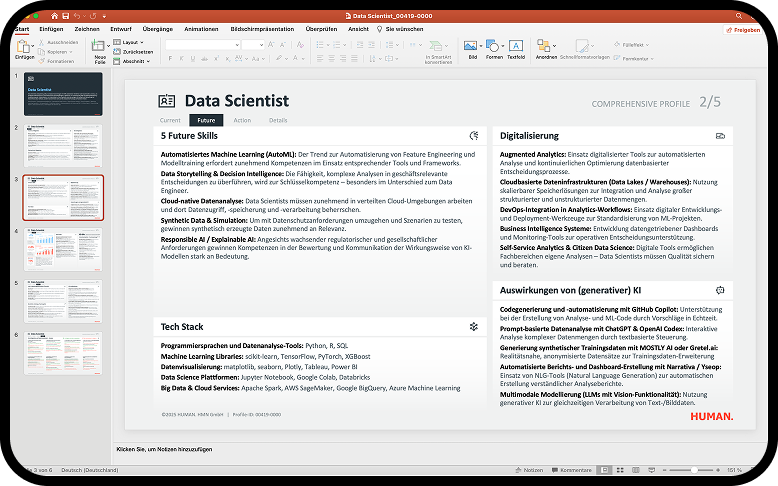
Task: Click the Anordnen arrange icon
Action: click(546, 47)
